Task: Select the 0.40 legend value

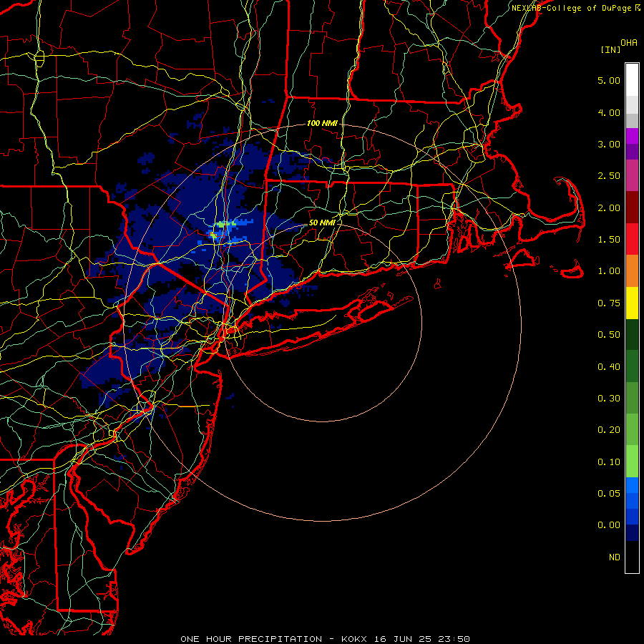Action: click(x=609, y=367)
